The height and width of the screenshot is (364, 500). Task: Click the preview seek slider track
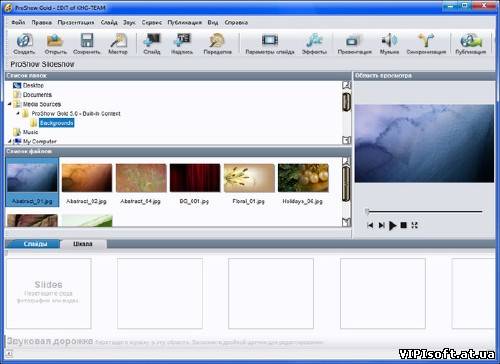tap(424, 211)
